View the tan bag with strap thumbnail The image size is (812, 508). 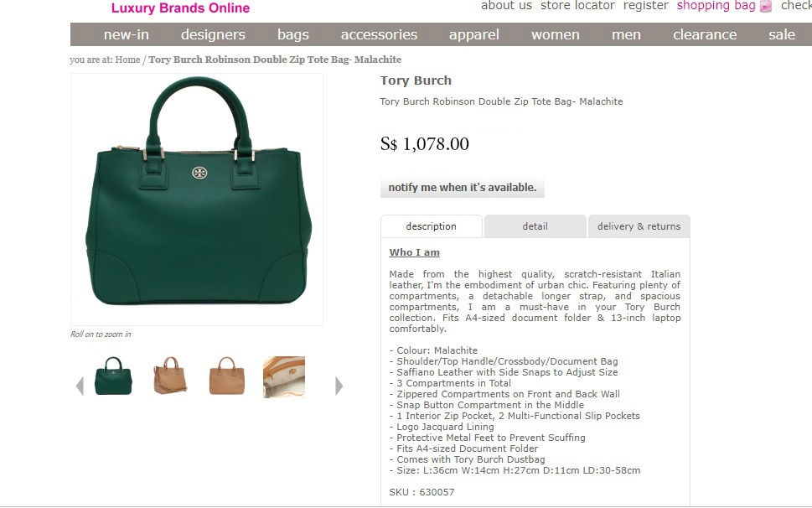pos(170,376)
